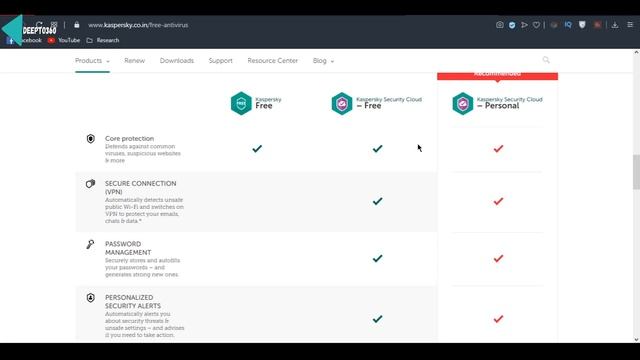Screen dimensions: 640x360
Task: Click the Secure Connection VPN icon
Action: pyautogui.click(x=91, y=184)
